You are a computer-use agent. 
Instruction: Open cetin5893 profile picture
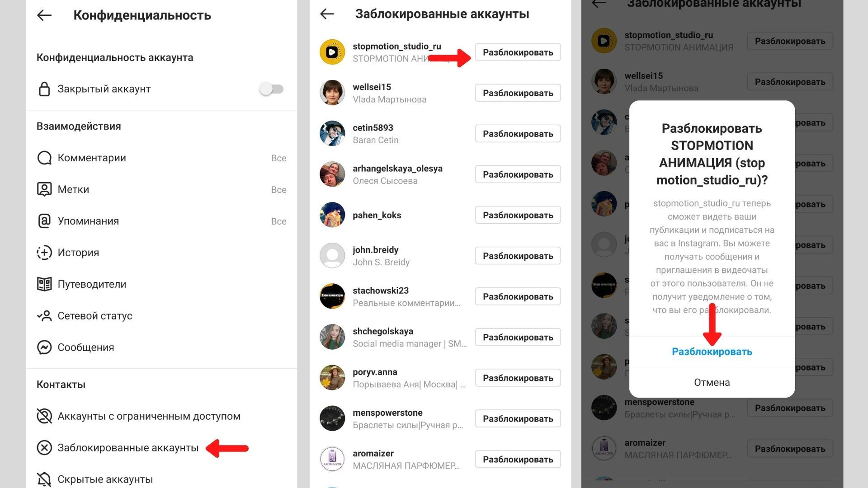332,134
